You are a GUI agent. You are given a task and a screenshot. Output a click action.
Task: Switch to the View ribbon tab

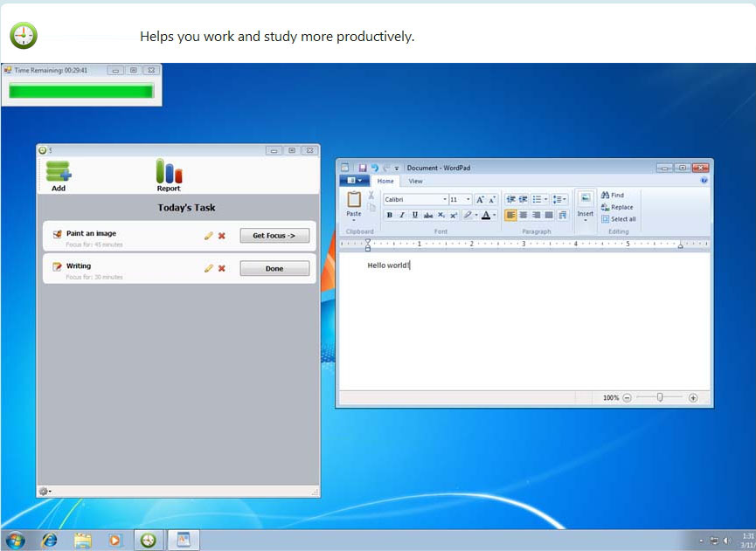(x=416, y=181)
